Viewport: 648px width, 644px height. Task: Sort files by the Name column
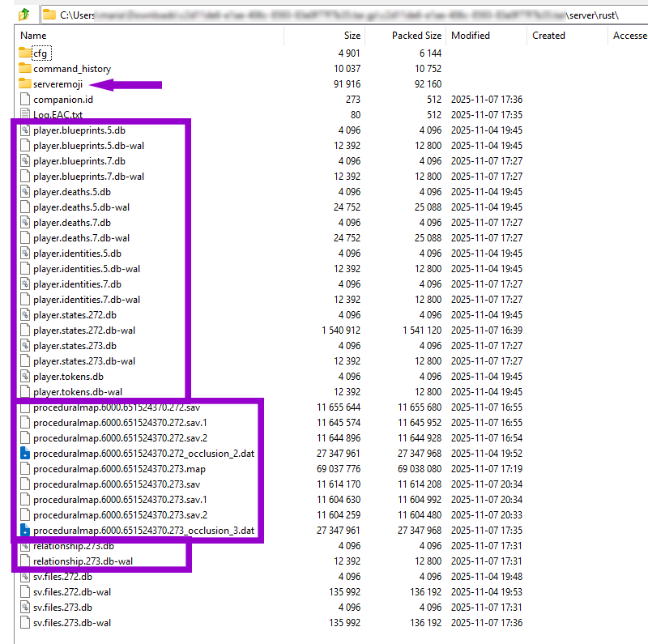click(32, 36)
